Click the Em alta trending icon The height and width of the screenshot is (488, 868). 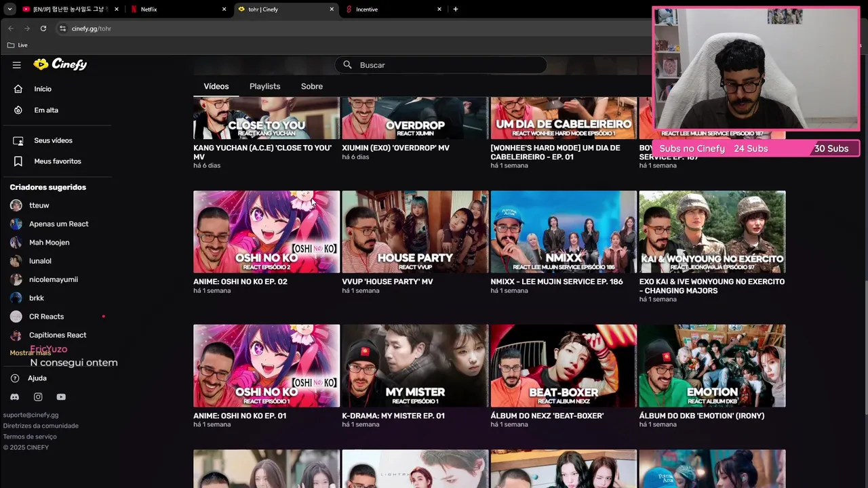(18, 110)
